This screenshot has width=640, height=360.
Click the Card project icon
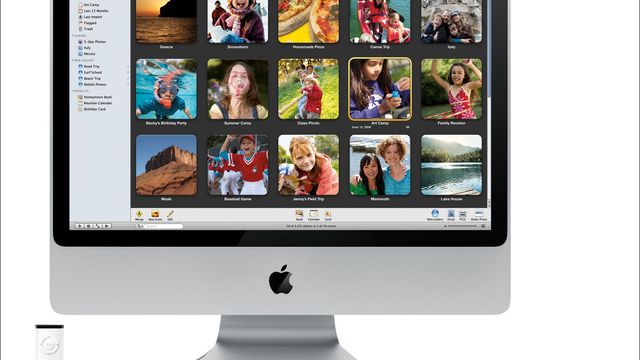(x=328, y=215)
